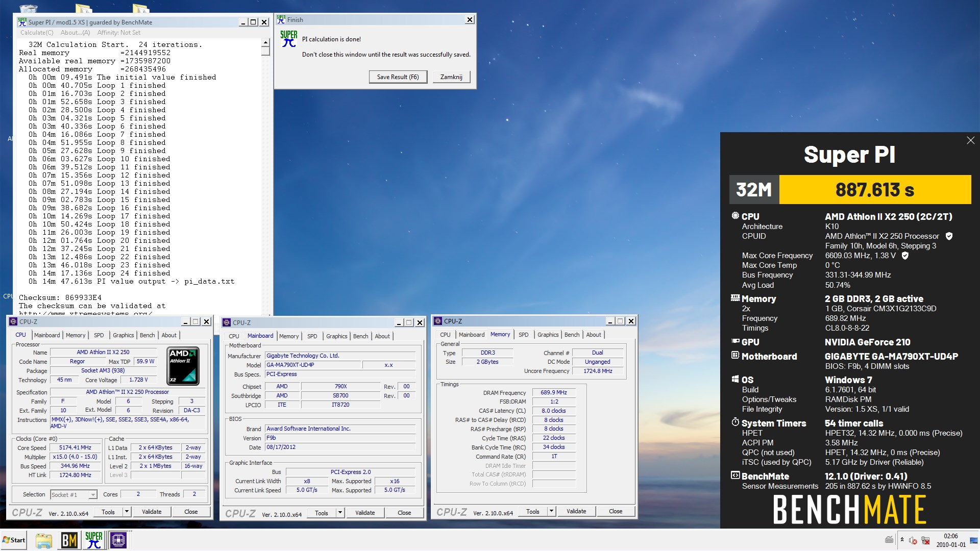The image size is (980, 551).
Task: Click the Motherboard icon in BenchMate panel
Action: (x=735, y=355)
